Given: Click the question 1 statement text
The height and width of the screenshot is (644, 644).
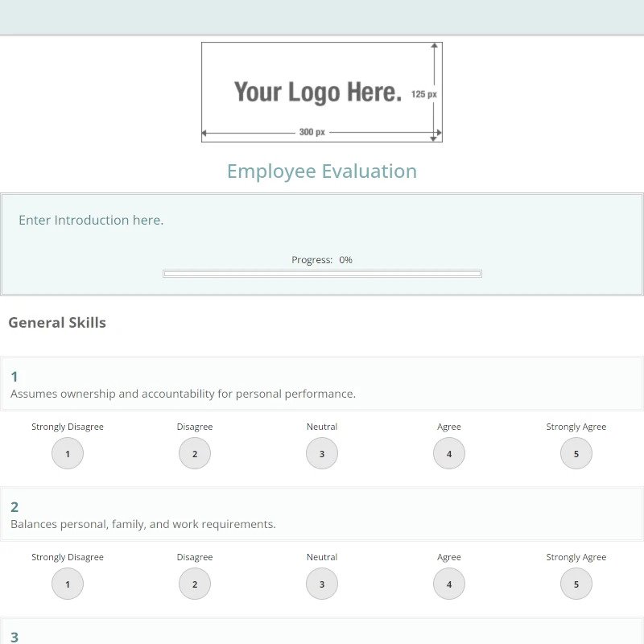Looking at the screenshot, I should click(x=183, y=394).
